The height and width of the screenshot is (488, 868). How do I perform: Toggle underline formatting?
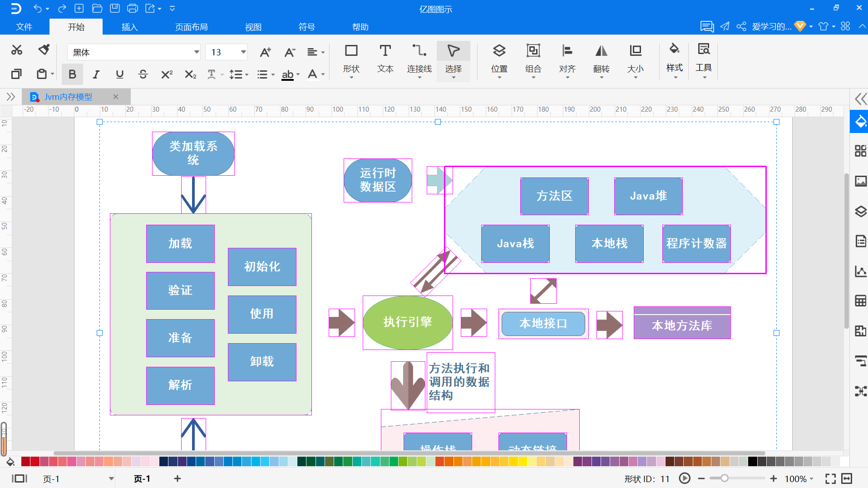pyautogui.click(x=119, y=74)
